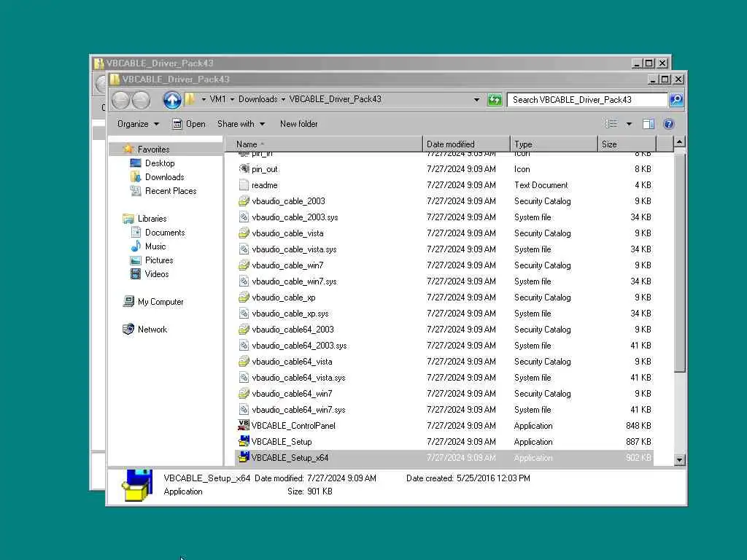Image resolution: width=747 pixels, height=560 pixels.
Task: Click the scrollbar up arrow
Action: [x=679, y=142]
